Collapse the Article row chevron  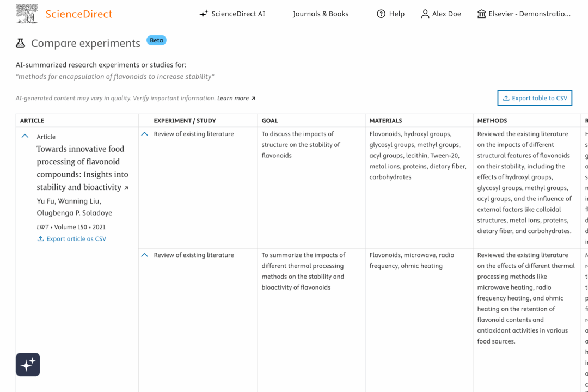pos(25,136)
